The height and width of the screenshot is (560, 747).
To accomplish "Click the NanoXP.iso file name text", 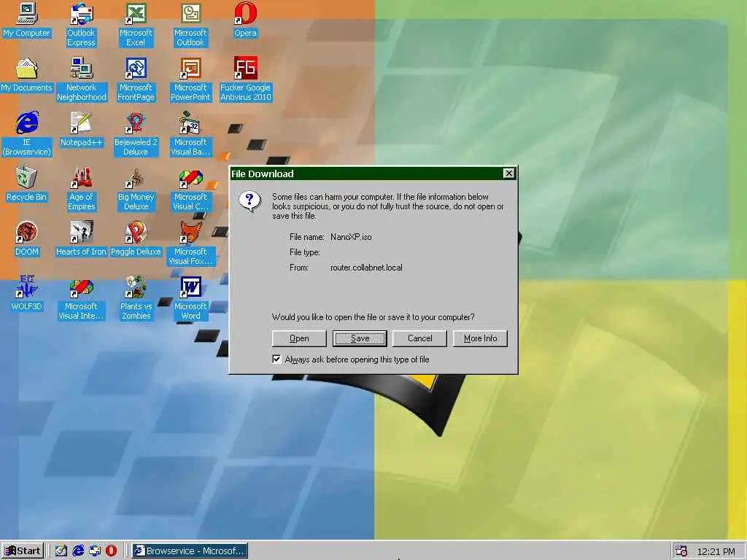I will point(351,237).
